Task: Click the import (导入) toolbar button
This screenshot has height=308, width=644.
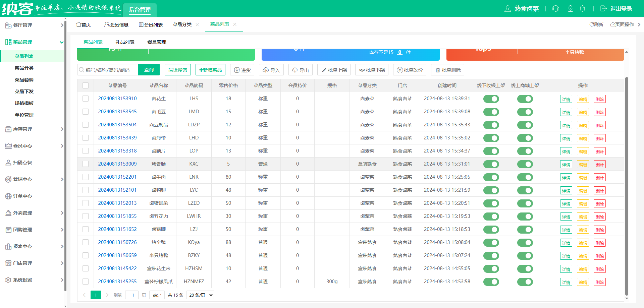Action: tap(271, 70)
